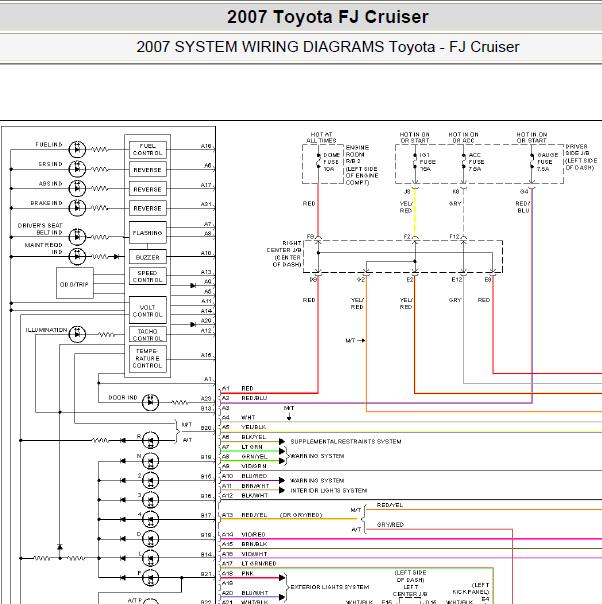This screenshot has width=602, height=604.
Task: Click the '2007 Toyota FJ Cruiser' heading
Action: pos(327,17)
